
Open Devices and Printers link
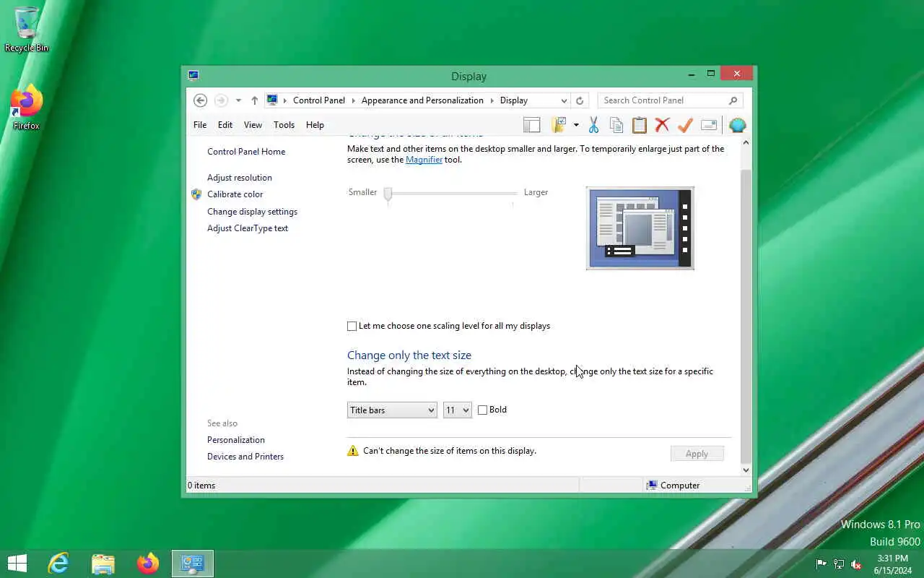coord(245,457)
